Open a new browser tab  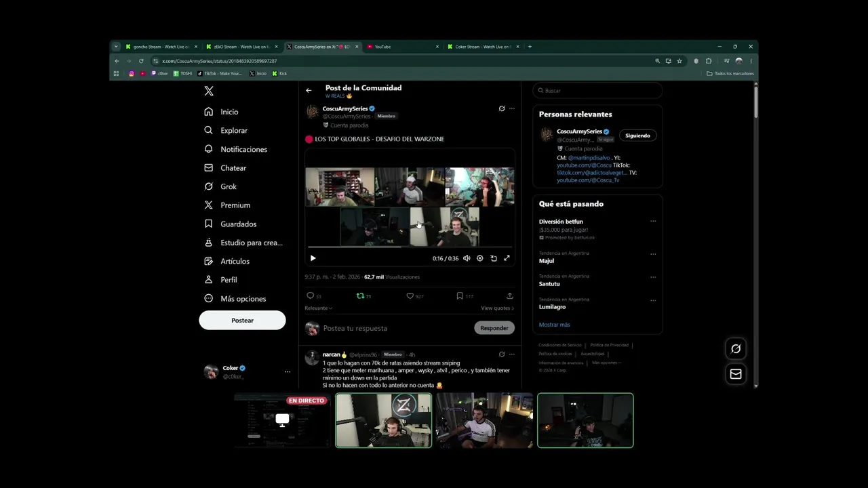[530, 47]
